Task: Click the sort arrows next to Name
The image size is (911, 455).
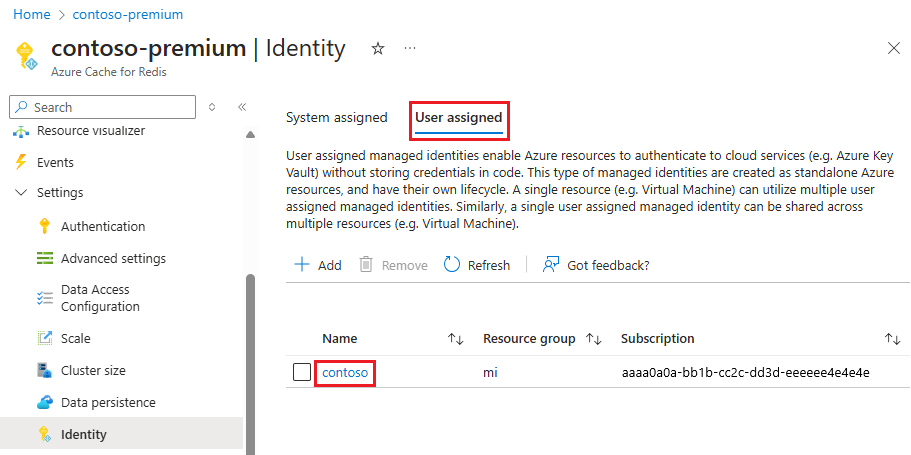Action: [456, 339]
